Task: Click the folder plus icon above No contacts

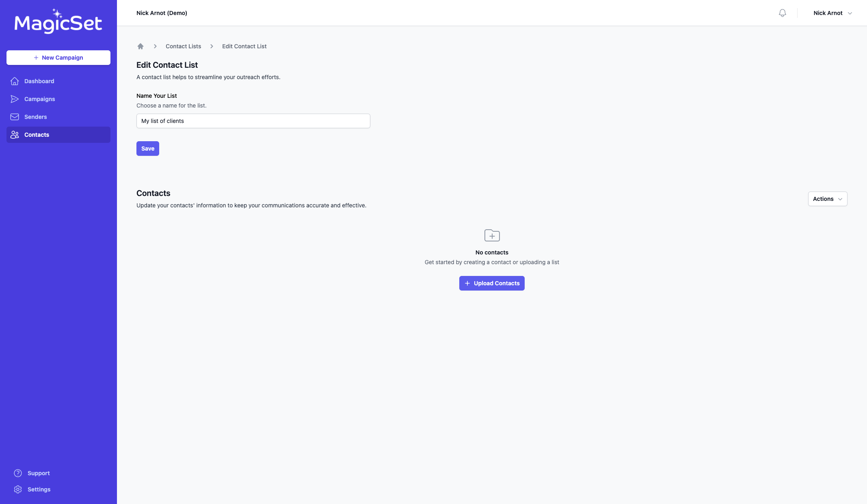Action: point(492,235)
